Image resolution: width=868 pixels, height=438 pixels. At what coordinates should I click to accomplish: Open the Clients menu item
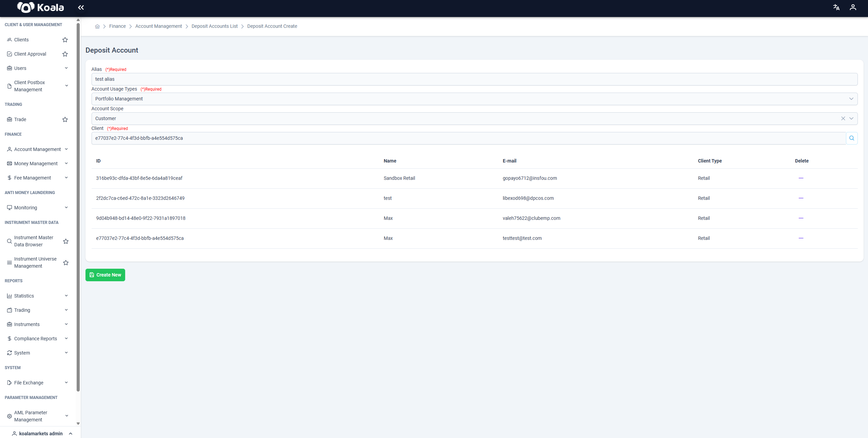pos(21,40)
